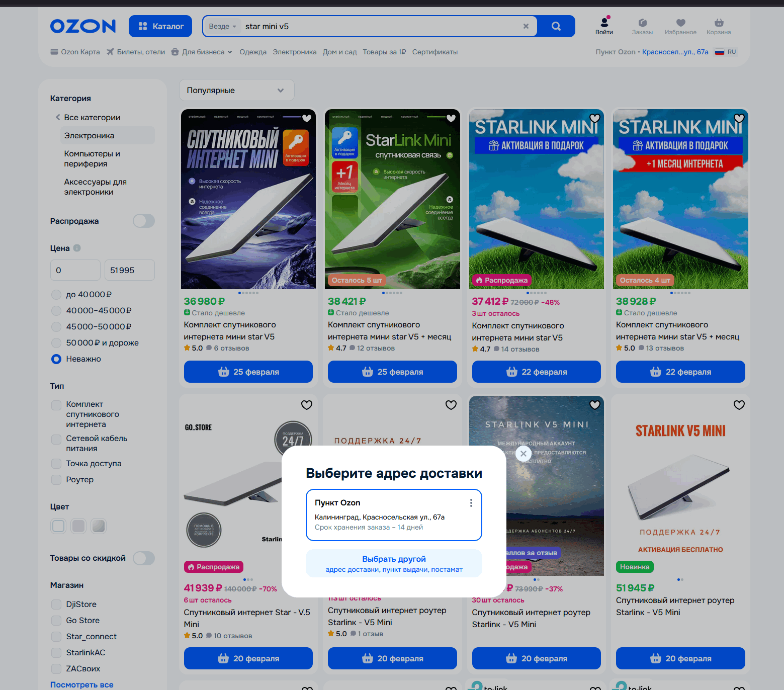
Task: Click the OZON logo
Action: [83, 26]
